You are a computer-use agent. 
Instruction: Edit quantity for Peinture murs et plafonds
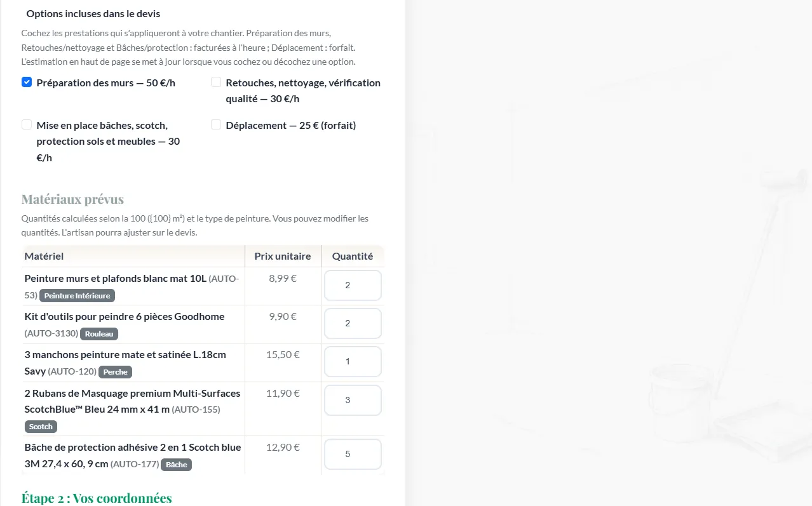pos(353,285)
